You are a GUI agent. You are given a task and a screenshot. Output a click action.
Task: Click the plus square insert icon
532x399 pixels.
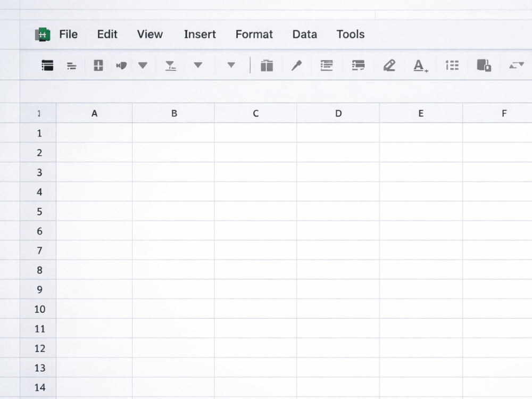click(x=98, y=65)
